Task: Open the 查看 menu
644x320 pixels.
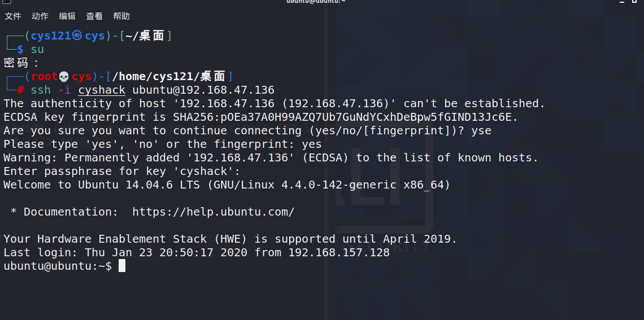Action: pyautogui.click(x=94, y=16)
